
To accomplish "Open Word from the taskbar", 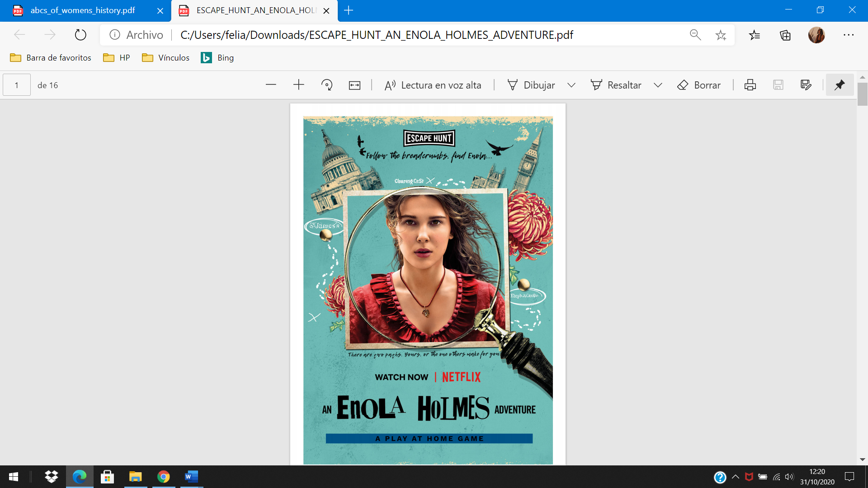I will (x=191, y=477).
